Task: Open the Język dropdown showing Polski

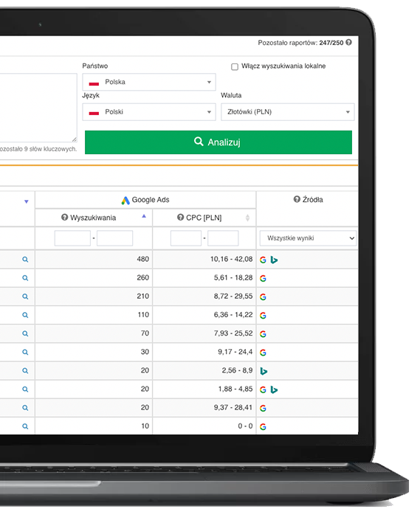Action: coord(149,112)
